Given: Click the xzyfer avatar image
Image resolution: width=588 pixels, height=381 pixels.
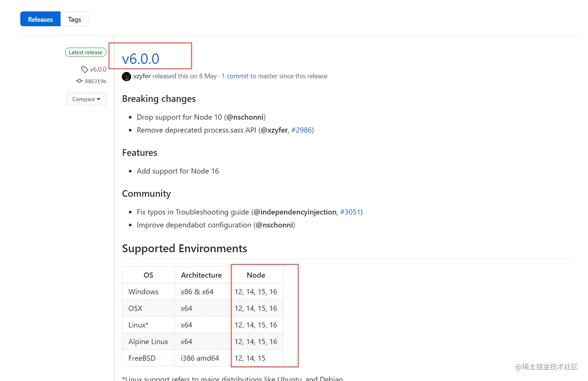Looking at the screenshot, I should (126, 77).
